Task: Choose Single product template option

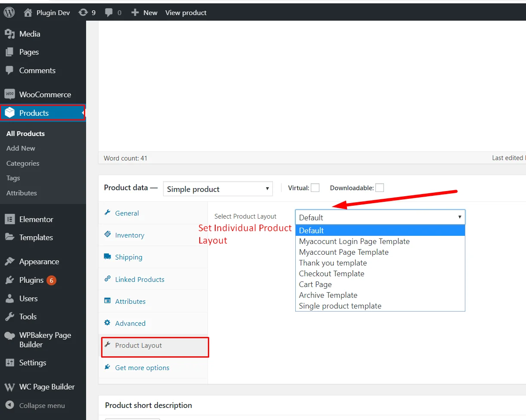Action: (x=340, y=306)
